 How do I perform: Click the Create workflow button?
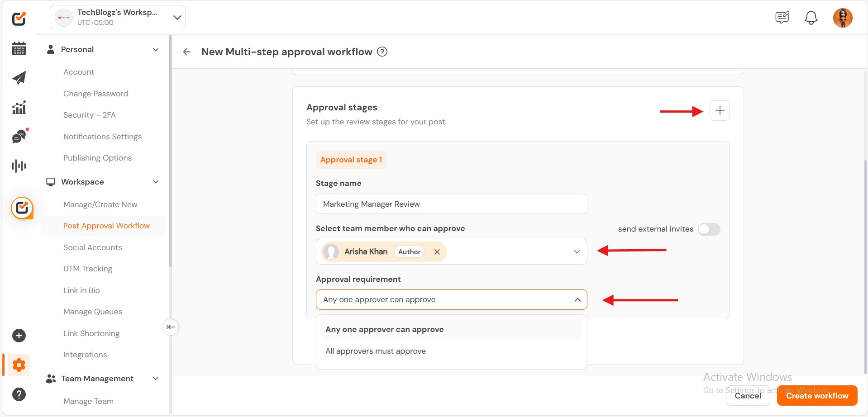click(x=817, y=396)
